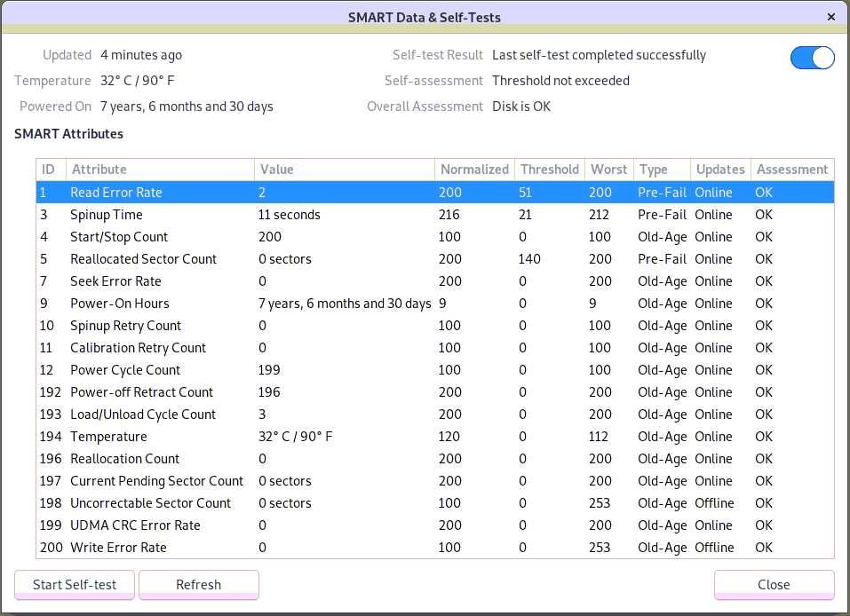This screenshot has width=850, height=616.
Task: Select the Uncorrectable Sector Count row
Action: 434,503
